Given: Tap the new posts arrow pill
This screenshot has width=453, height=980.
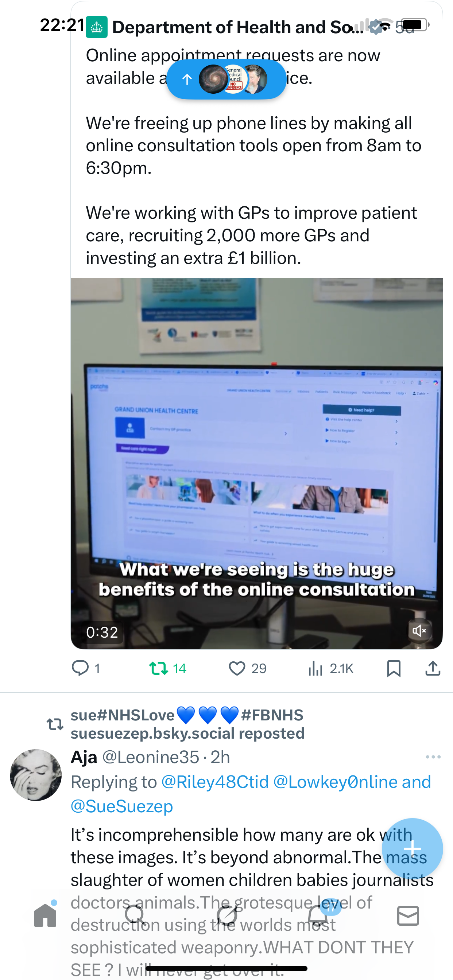Looking at the screenshot, I should (226, 79).
